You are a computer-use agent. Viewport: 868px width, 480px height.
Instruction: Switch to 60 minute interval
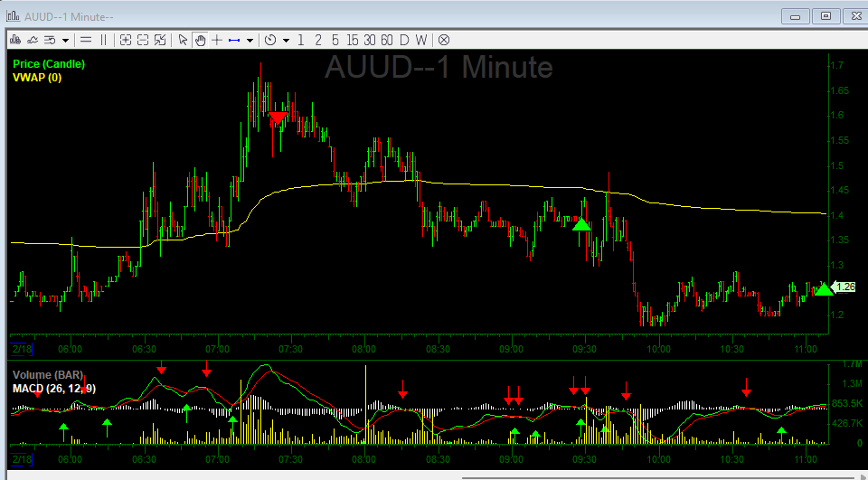coord(387,40)
